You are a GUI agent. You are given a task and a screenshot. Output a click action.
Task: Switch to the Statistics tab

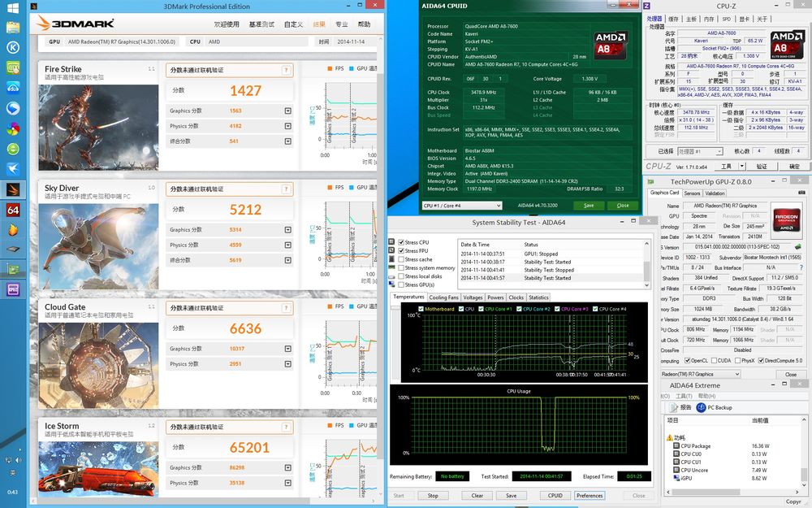[538, 297]
